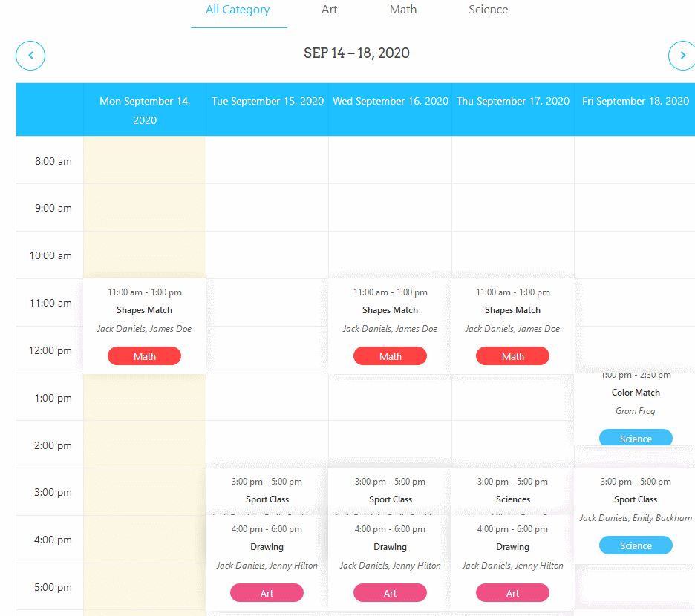
Task: Open the Art category tab
Action: pyautogui.click(x=330, y=10)
